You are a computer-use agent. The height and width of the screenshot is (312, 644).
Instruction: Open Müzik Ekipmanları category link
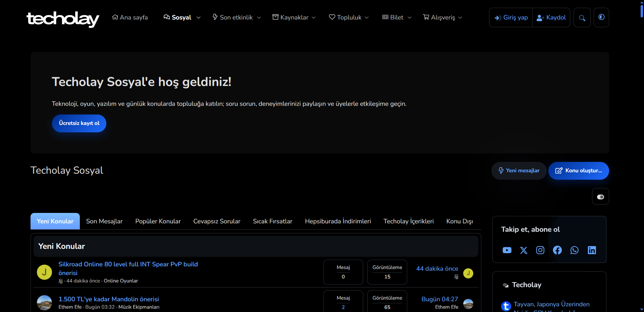coord(139,307)
